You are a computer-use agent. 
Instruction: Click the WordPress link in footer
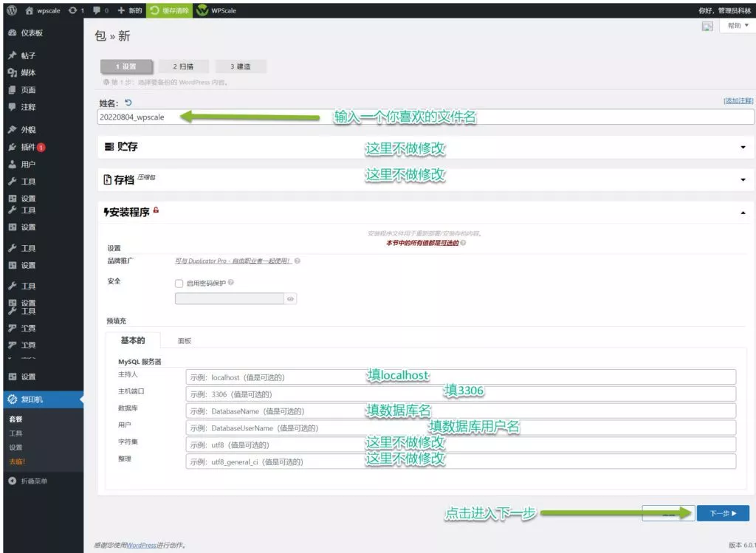[141, 545]
